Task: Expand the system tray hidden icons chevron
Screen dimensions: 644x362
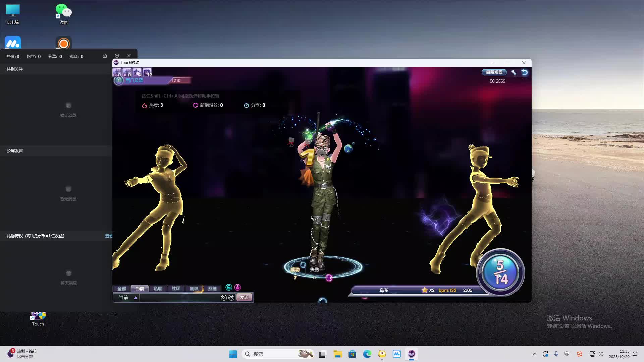Action: [x=534, y=354]
